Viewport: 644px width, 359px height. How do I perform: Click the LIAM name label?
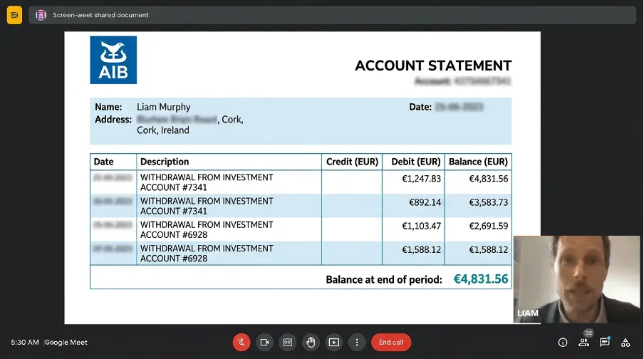tap(528, 313)
